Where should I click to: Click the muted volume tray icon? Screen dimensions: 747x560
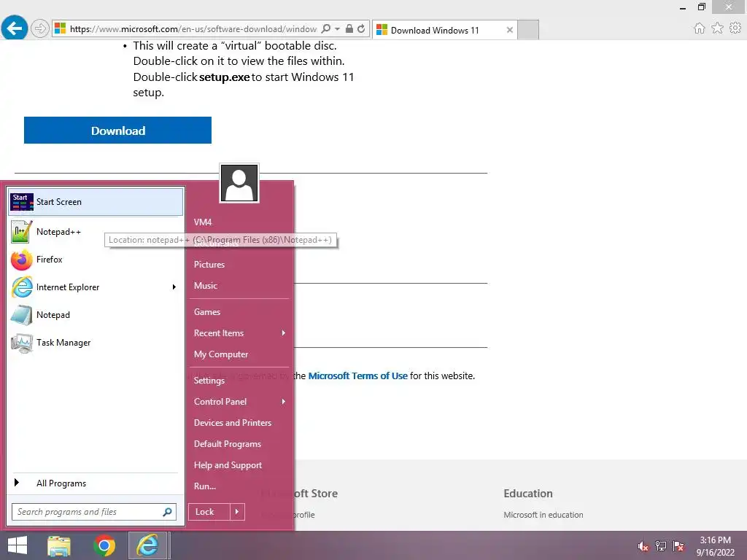[643, 546]
